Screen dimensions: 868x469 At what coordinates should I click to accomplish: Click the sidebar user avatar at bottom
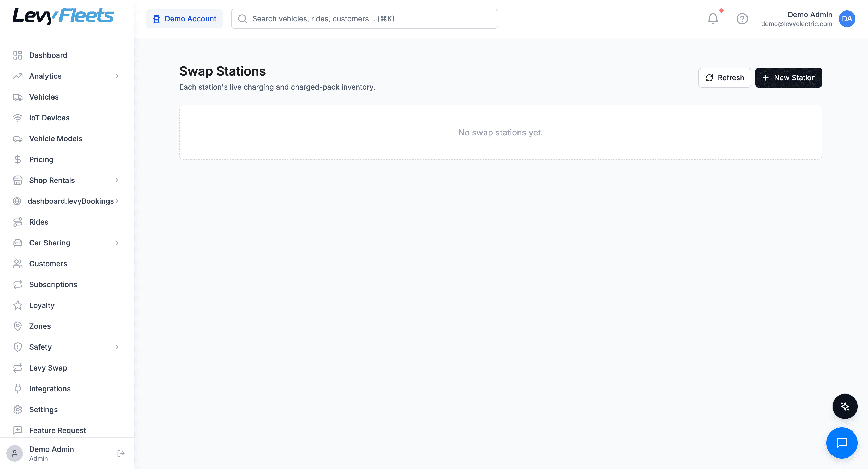(x=15, y=454)
